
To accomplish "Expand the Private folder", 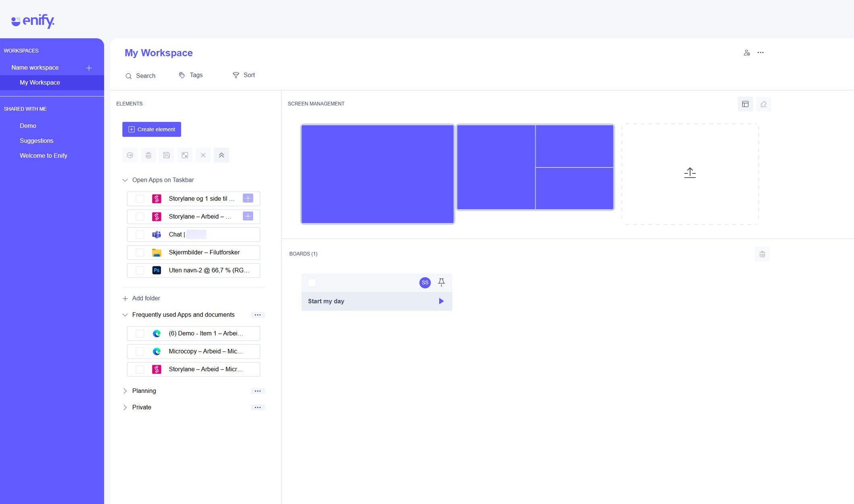I will click(x=125, y=407).
